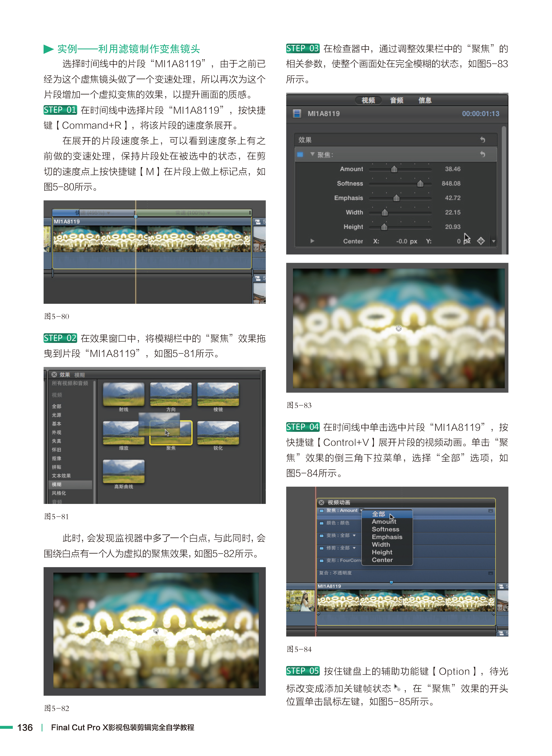Viewport: 552px width, 756px height.
Task: Select the 风格化 category in effects sidebar
Action: pyautogui.click(x=59, y=493)
